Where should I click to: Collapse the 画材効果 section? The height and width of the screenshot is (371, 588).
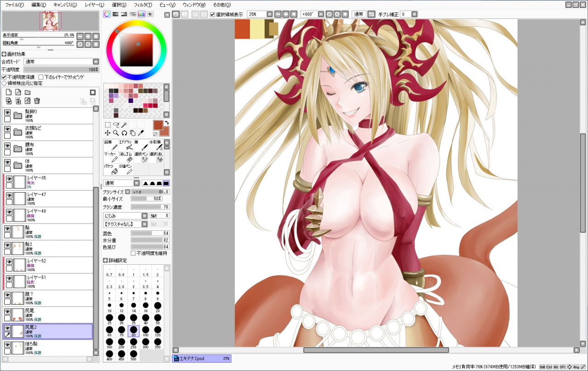coord(4,54)
